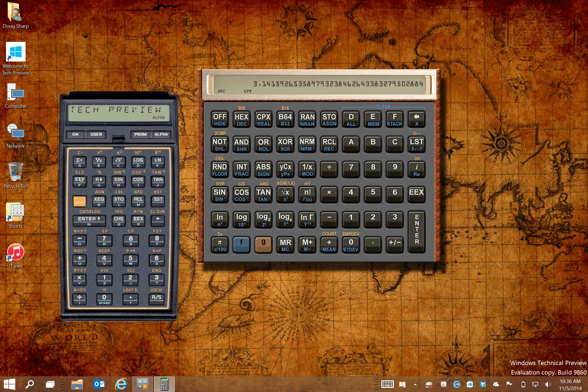The image size is (588, 392).
Task: Click the NOT/SHL logic key
Action: coord(220,144)
